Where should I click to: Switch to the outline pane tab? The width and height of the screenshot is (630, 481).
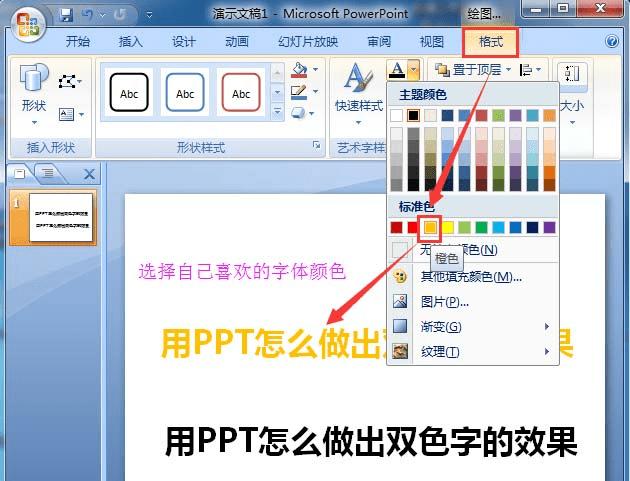47,174
